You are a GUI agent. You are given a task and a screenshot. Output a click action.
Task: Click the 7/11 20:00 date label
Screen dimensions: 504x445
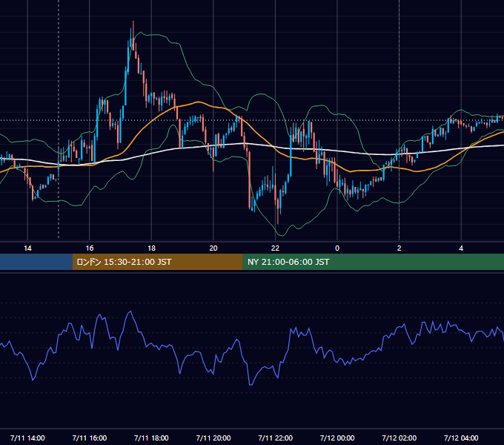click(x=213, y=438)
